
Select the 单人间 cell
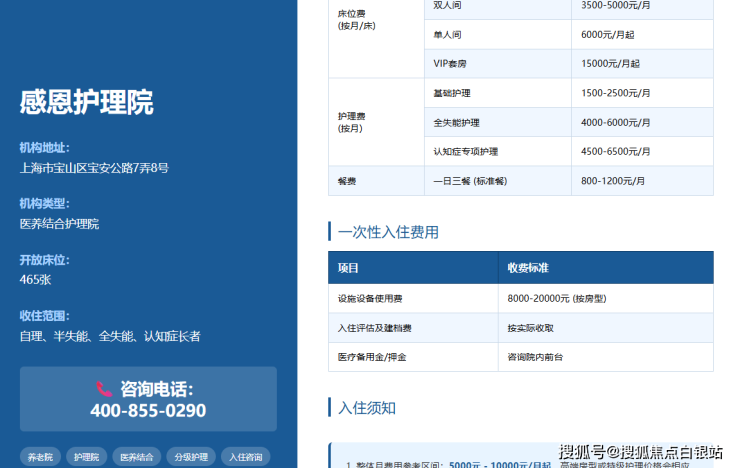(x=498, y=34)
